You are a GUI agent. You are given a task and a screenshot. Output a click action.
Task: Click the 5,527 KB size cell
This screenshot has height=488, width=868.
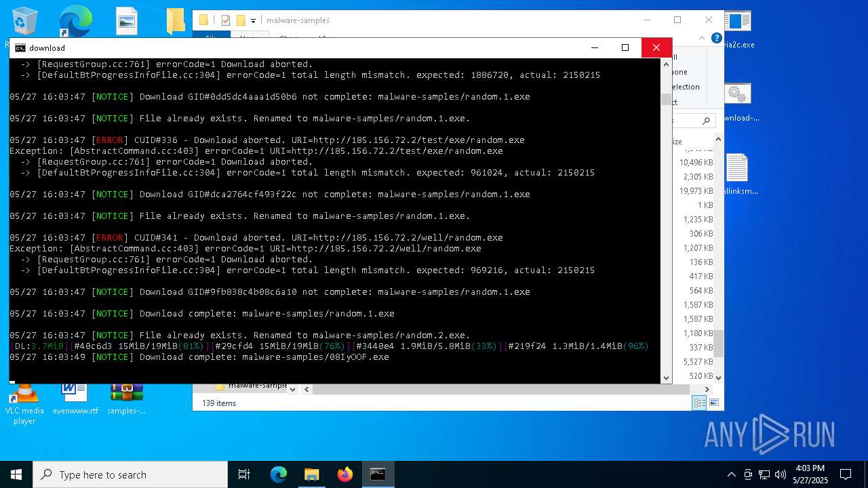pos(698,362)
